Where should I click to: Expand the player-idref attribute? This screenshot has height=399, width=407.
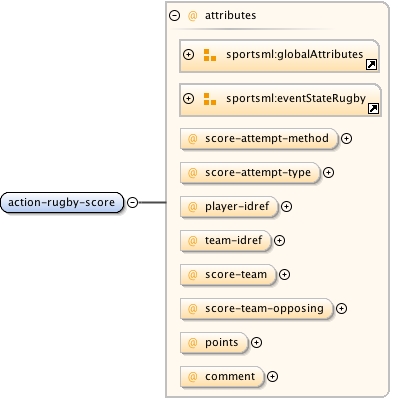[x=286, y=206]
